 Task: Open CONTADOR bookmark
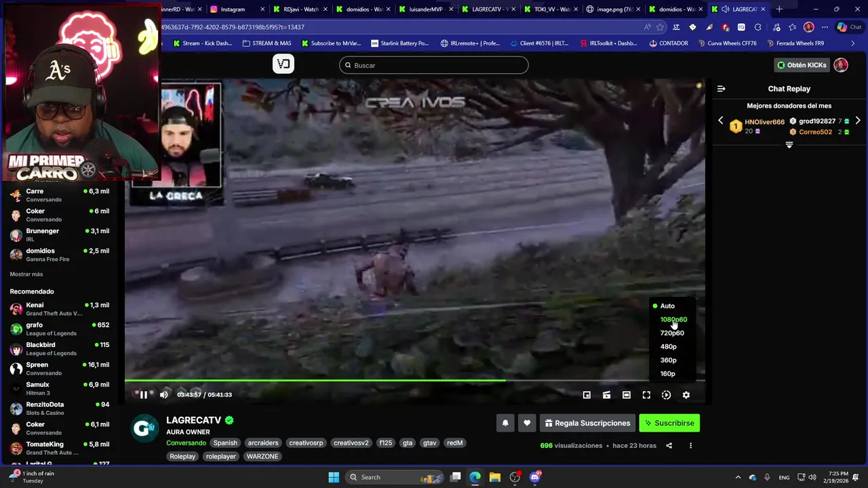click(669, 43)
